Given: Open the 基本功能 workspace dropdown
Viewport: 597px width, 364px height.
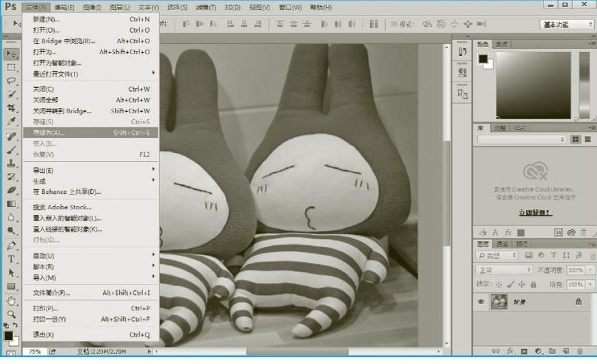Looking at the screenshot, I should pyautogui.click(x=568, y=25).
